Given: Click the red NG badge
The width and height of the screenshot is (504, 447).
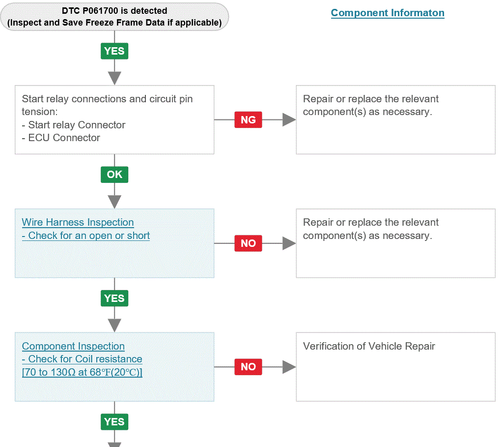Looking at the screenshot, I should click(x=248, y=119).
